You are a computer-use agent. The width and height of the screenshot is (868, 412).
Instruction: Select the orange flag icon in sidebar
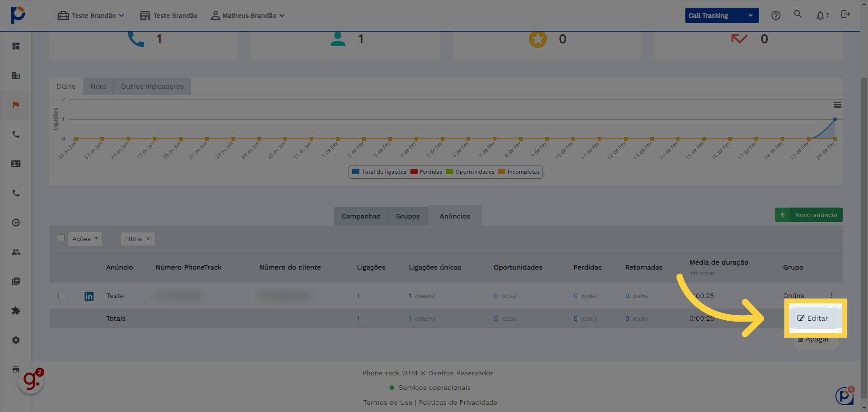click(x=16, y=105)
